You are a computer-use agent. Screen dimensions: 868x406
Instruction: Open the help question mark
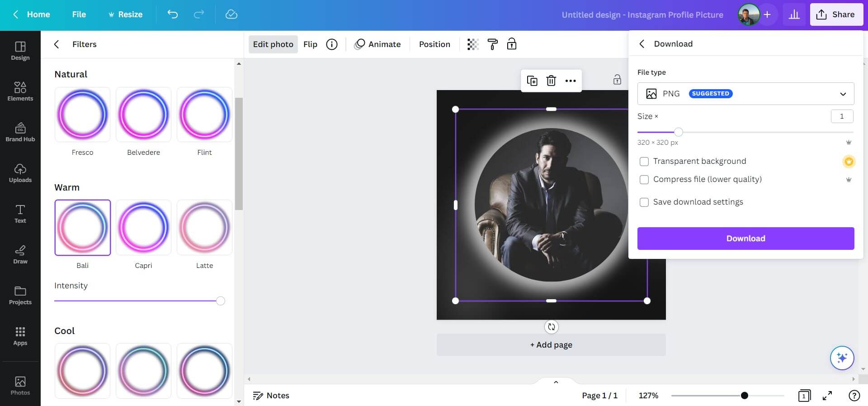click(854, 396)
